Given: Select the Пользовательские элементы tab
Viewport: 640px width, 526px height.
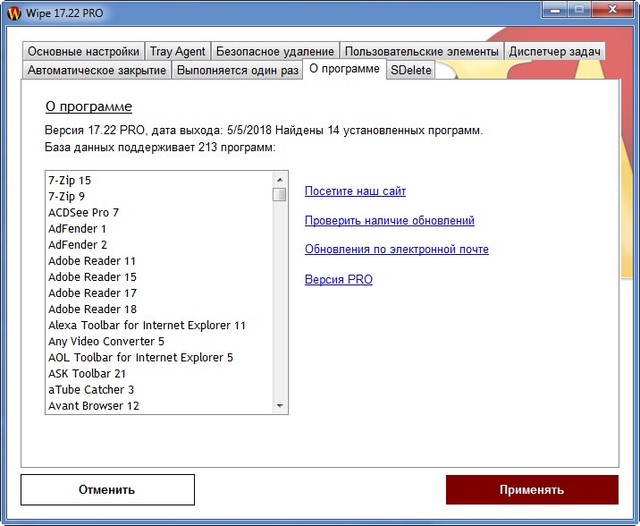Looking at the screenshot, I should point(422,51).
